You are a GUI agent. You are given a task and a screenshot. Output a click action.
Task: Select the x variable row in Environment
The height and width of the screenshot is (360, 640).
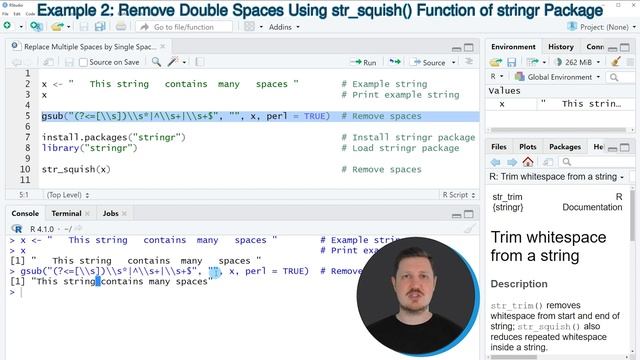click(560, 104)
